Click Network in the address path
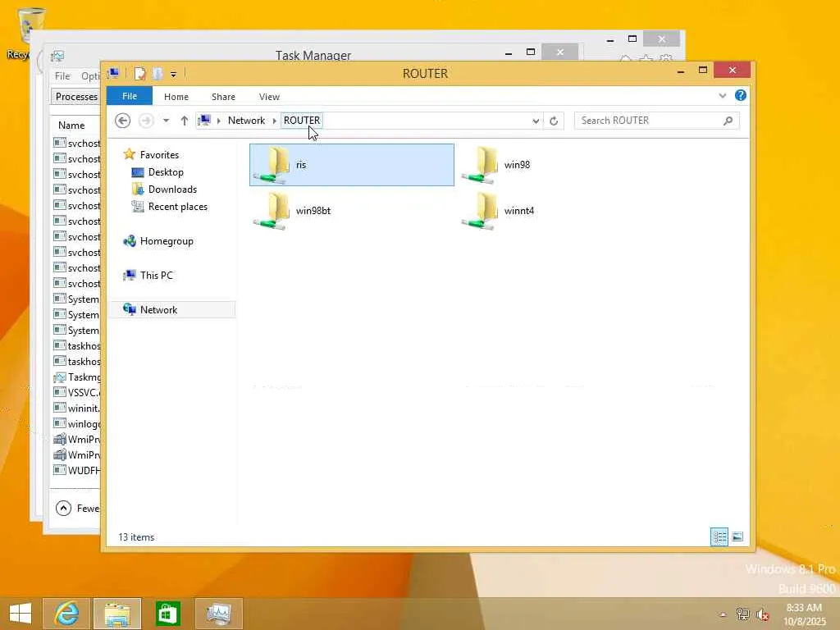840x630 pixels. pos(246,121)
